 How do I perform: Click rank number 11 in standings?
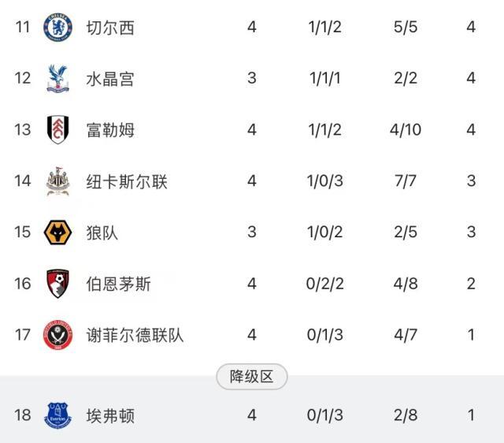point(22,28)
